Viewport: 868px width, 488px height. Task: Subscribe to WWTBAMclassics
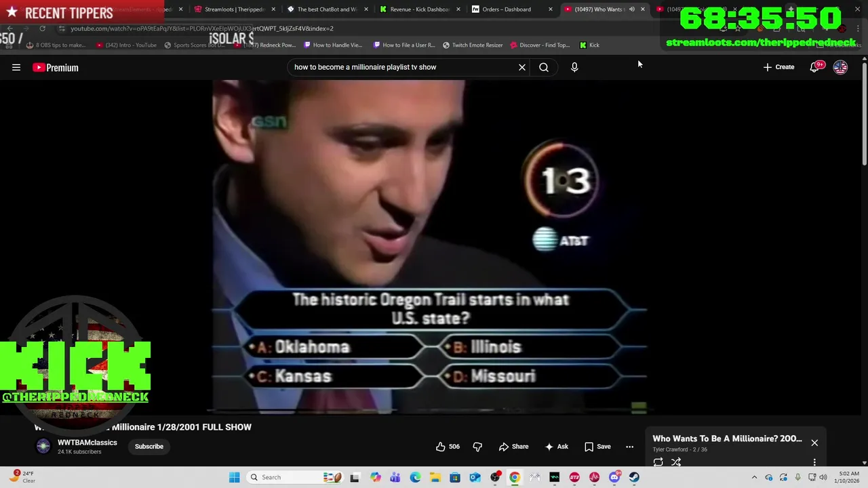click(149, 447)
